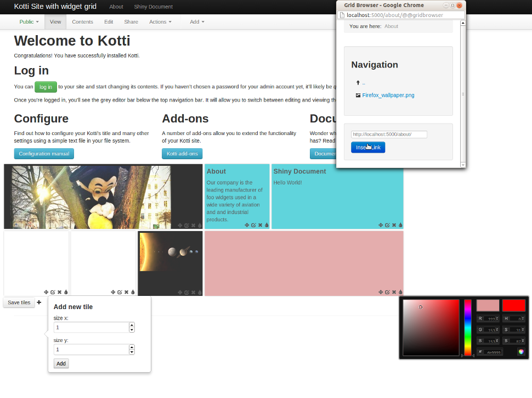Click the Grid Browser vertical scrollbar
The height and width of the screenshot is (398, 532).
(463, 94)
